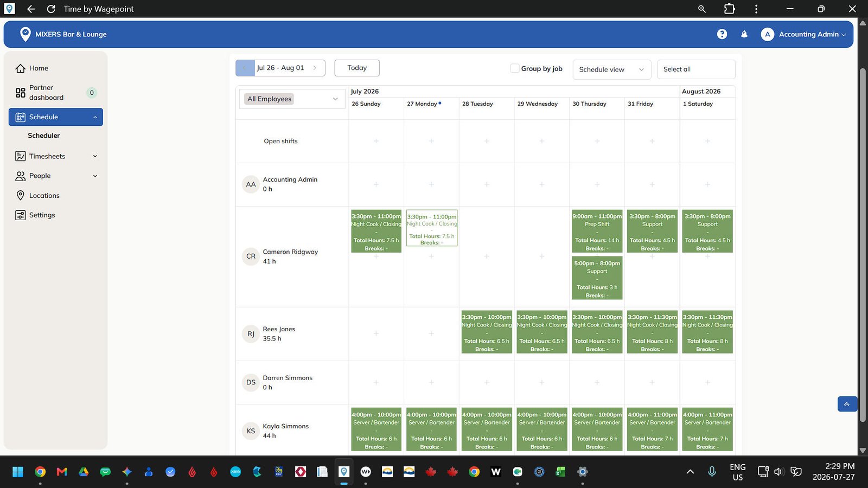Click the Today button
Image resolution: width=868 pixels, height=488 pixels.
click(357, 68)
